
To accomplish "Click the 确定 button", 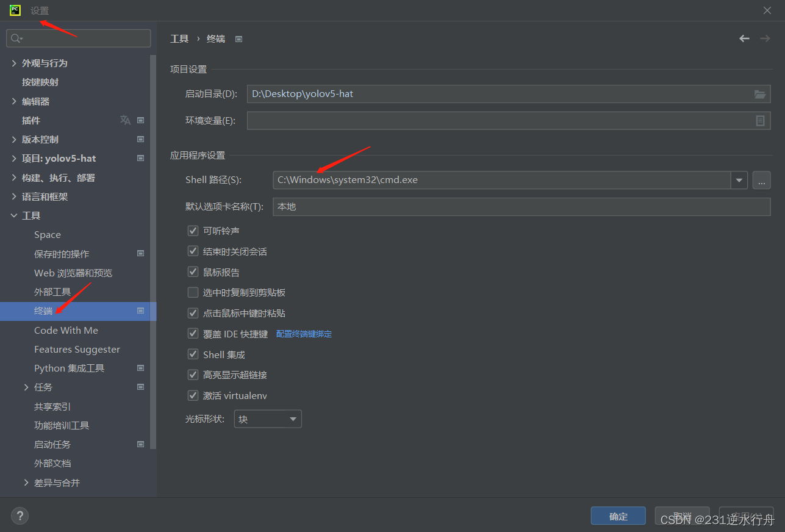I will click(618, 516).
